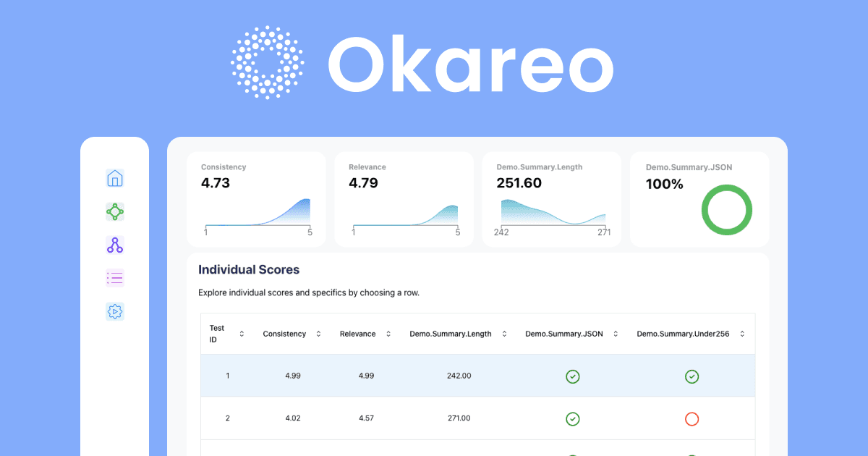The image size is (868, 456).
Task: Click the 4.57 relevance value
Action: point(366,418)
